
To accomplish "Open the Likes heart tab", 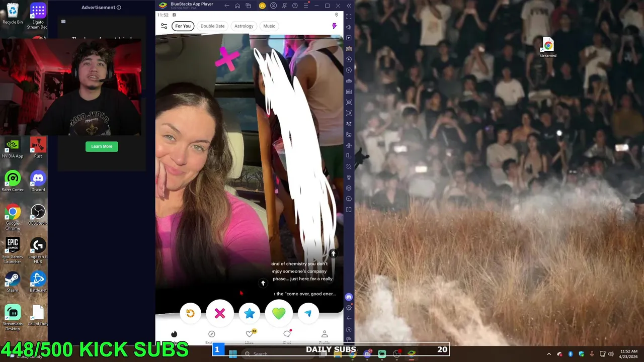I will click(250, 334).
